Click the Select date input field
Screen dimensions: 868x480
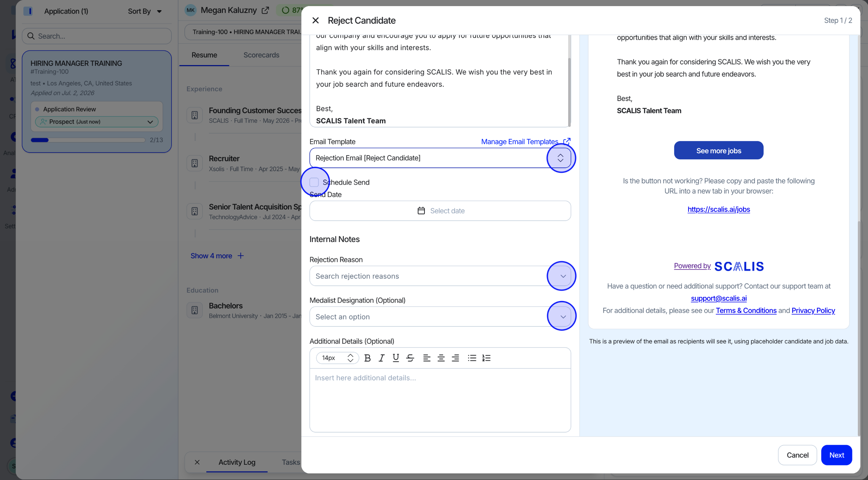pyautogui.click(x=440, y=211)
